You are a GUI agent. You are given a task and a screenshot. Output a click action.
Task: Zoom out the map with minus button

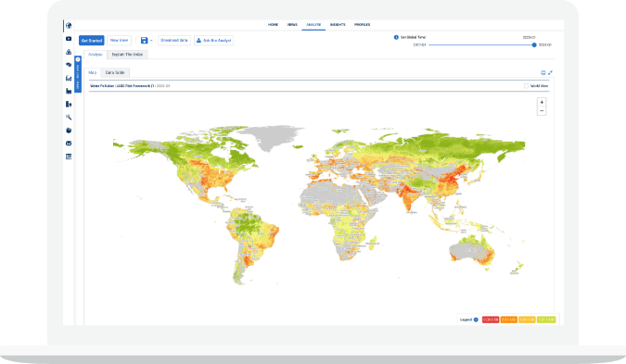[x=542, y=111]
